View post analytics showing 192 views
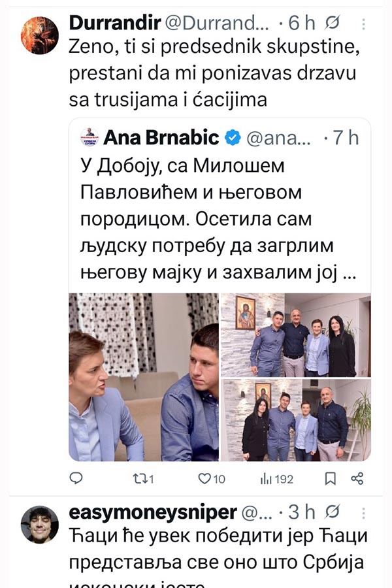The width and height of the screenshot is (392, 588). [277, 479]
